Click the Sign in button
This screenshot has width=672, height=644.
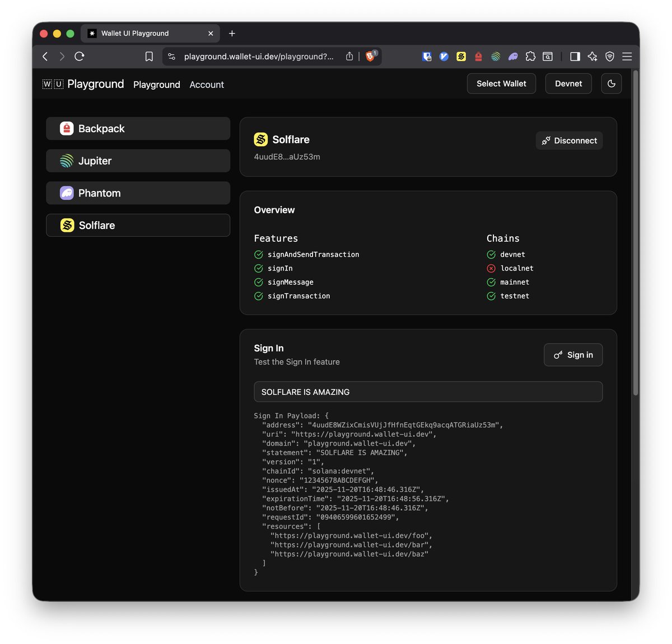point(573,355)
